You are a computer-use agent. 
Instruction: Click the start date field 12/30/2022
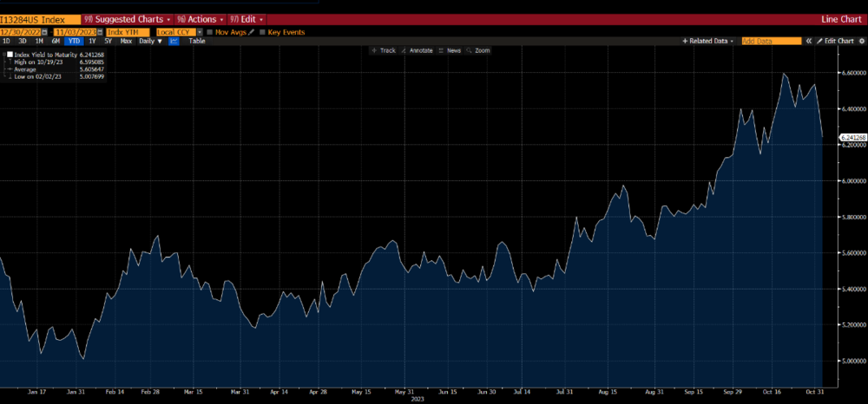pos(21,32)
